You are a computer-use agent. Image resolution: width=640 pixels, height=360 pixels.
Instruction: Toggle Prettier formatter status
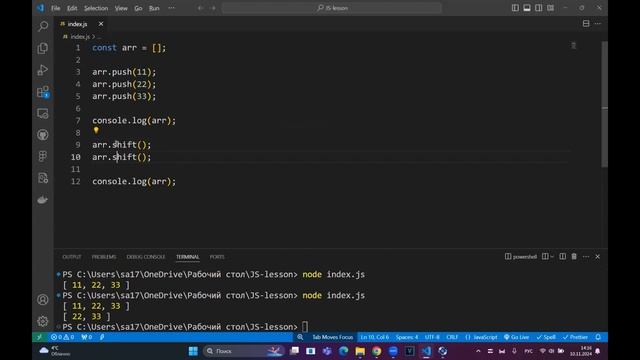[575, 337]
